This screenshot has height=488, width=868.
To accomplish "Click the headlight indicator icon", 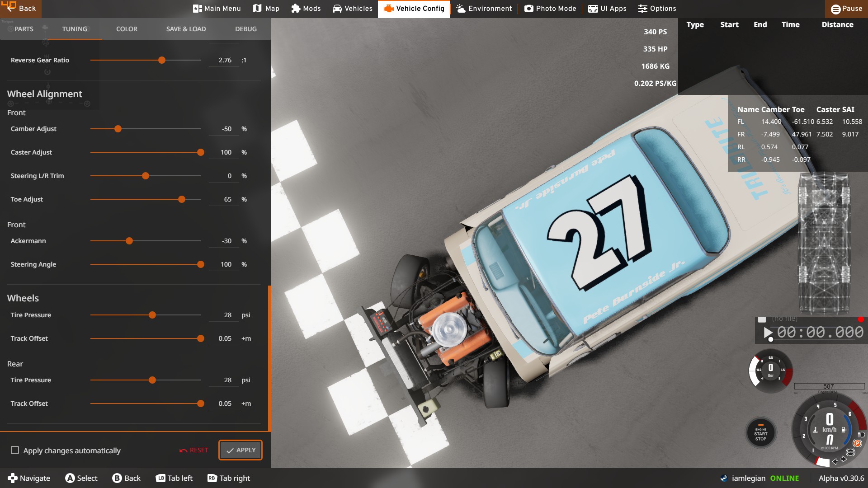I will point(862,435).
